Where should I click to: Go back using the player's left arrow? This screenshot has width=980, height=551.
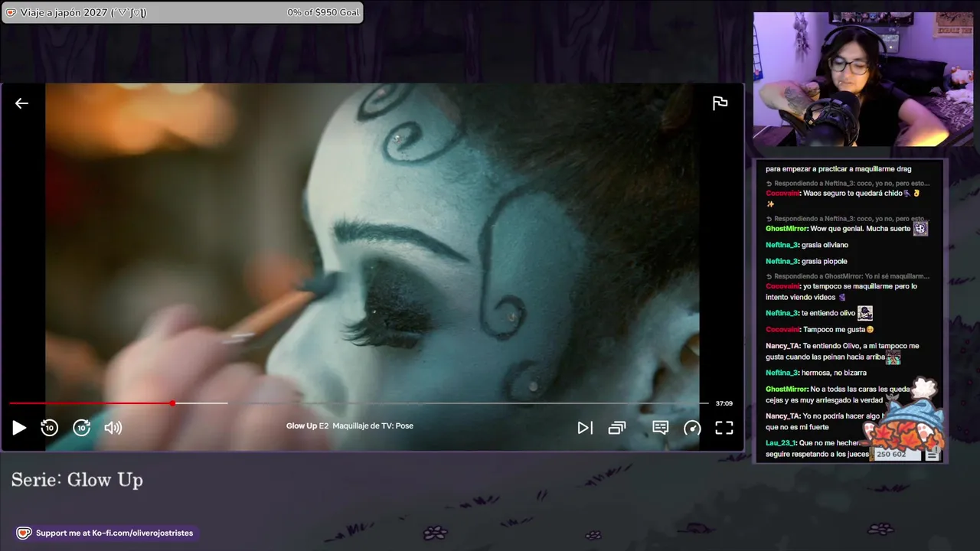pos(21,103)
